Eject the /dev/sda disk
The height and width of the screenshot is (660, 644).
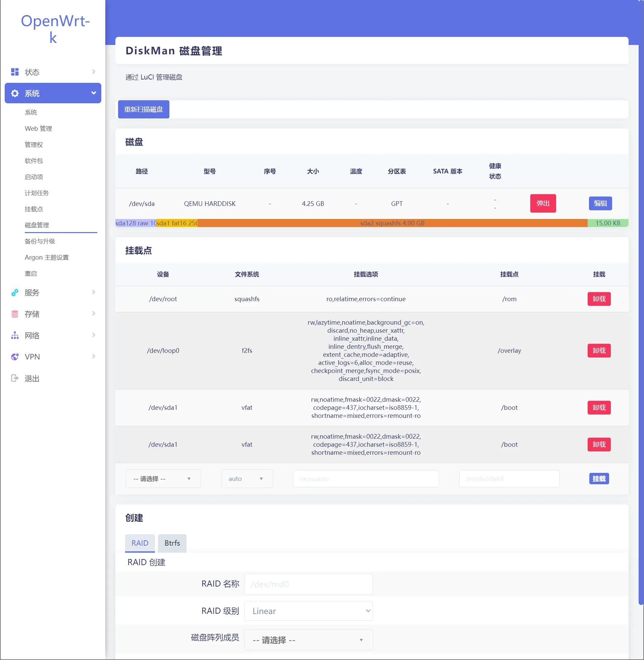(x=542, y=204)
